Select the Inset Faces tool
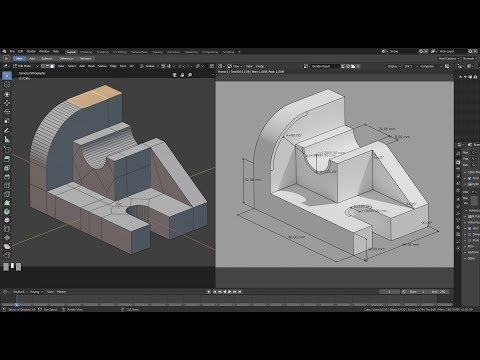Viewport: 480px width, 360px height. point(7,168)
